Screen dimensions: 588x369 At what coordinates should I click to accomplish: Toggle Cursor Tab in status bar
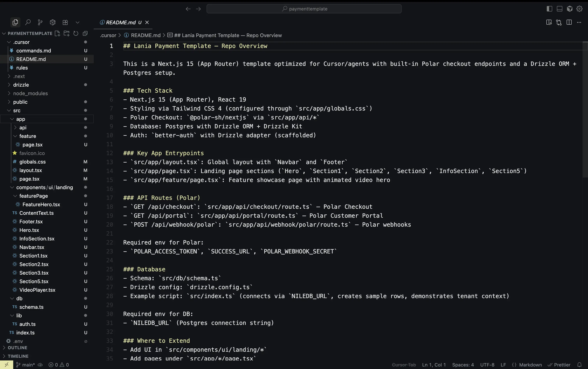point(404,365)
